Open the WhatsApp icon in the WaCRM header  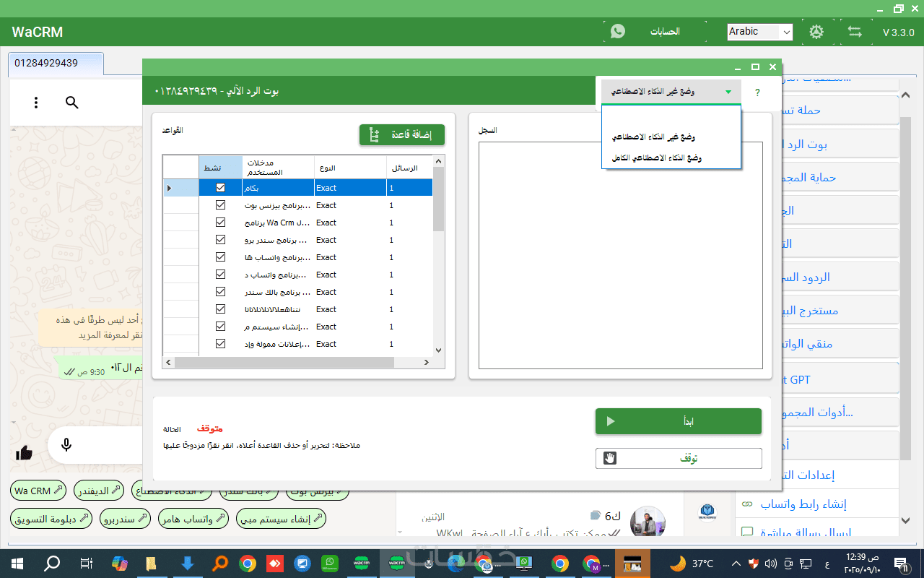[618, 31]
